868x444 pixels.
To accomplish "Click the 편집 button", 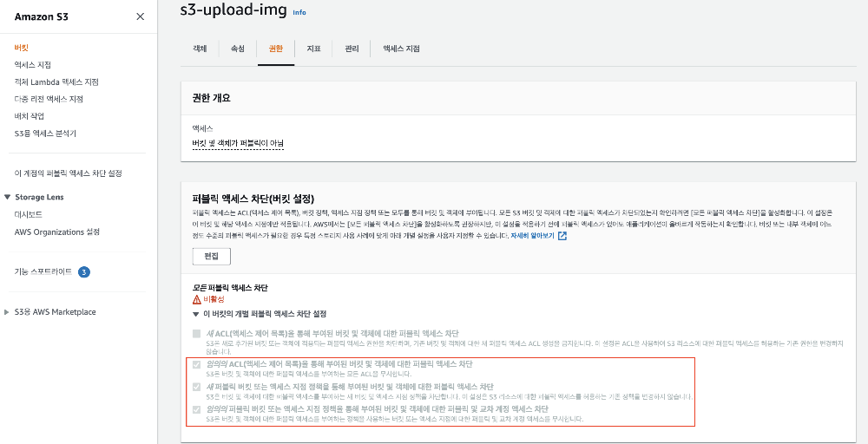I will tap(212, 257).
